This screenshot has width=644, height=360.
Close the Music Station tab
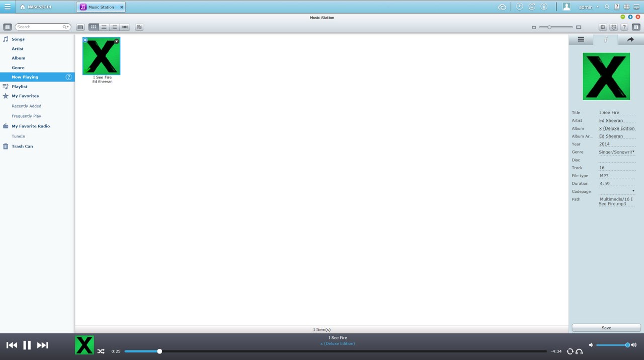pyautogui.click(x=122, y=7)
